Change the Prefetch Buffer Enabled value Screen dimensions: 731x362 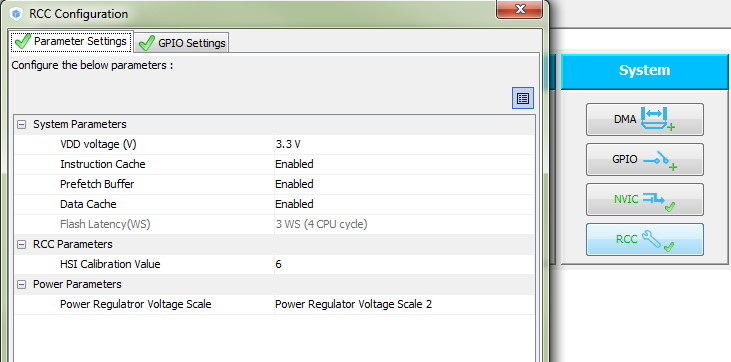(404, 184)
